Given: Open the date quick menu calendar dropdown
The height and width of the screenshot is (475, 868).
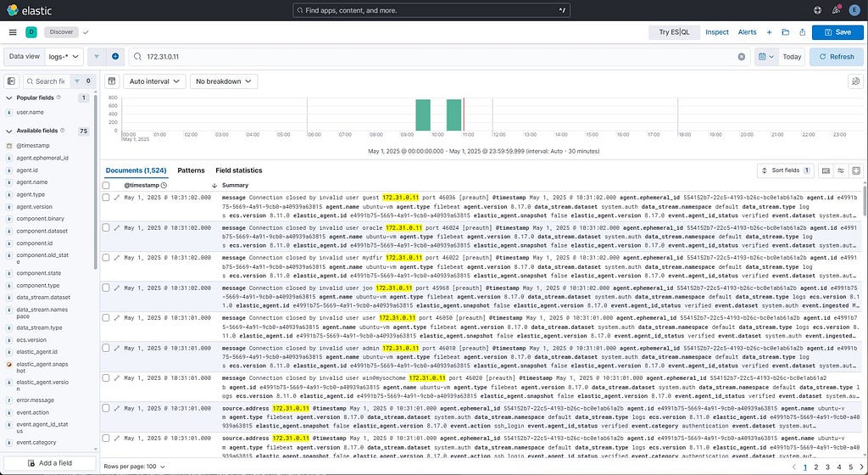Looking at the screenshot, I should [766, 57].
